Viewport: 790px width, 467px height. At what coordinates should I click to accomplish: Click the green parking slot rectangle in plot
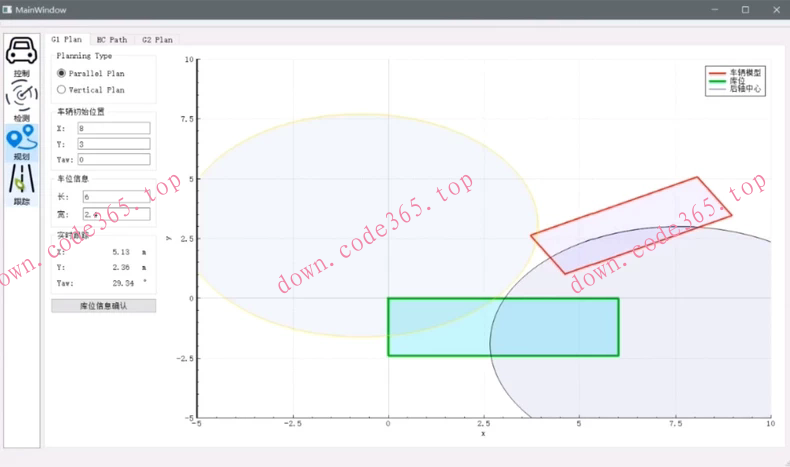tap(503, 327)
